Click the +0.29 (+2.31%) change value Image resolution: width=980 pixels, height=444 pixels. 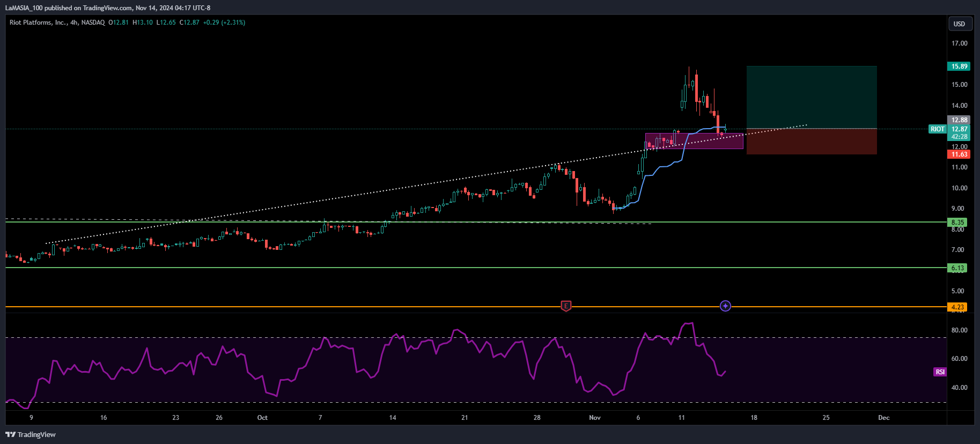tap(224, 23)
